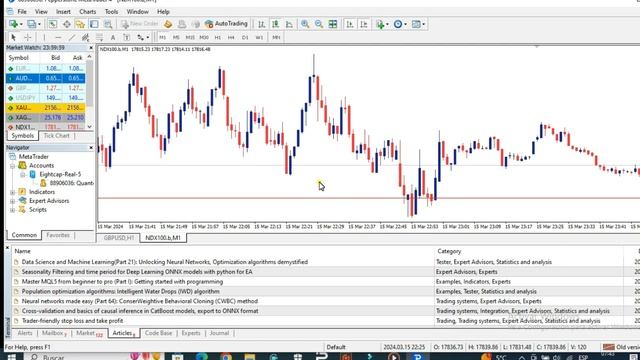Open the Templates dropdown arrow
The height and width of the screenshot is (360, 640).
point(424,24)
